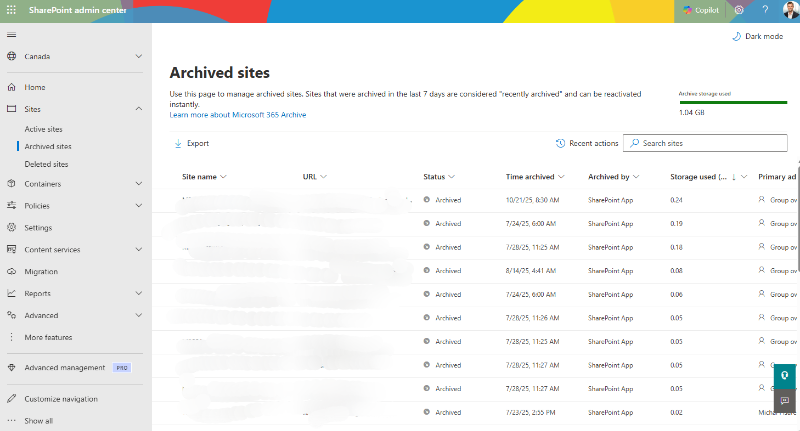The height and width of the screenshot is (431, 800).
Task: Click Customize navigation
Action: (61, 399)
